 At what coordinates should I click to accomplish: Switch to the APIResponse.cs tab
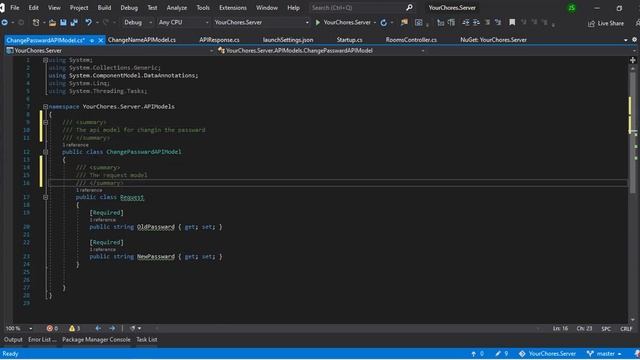[x=219, y=40]
